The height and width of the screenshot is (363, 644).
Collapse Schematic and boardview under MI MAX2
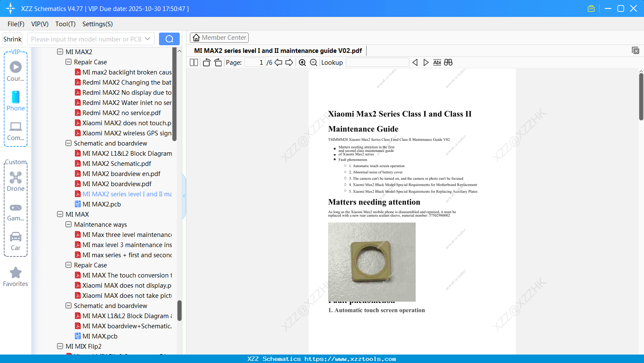(69, 143)
